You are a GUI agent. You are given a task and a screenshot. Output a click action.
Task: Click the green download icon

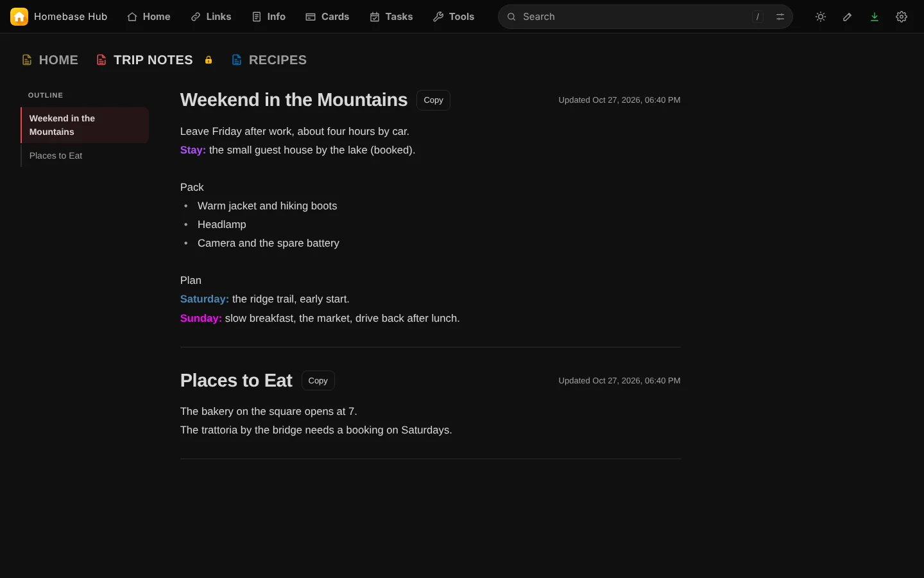875,17
